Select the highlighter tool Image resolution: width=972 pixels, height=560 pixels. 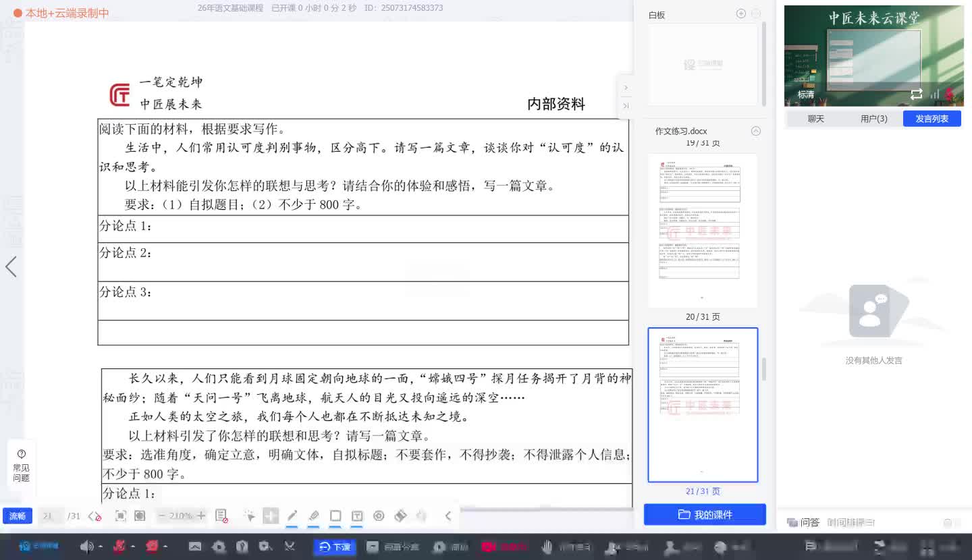[x=313, y=515]
